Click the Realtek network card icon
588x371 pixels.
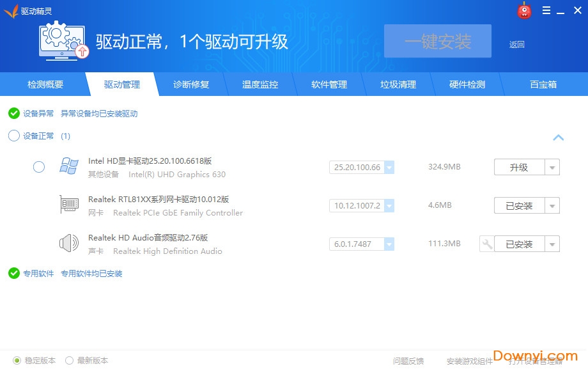[69, 205]
